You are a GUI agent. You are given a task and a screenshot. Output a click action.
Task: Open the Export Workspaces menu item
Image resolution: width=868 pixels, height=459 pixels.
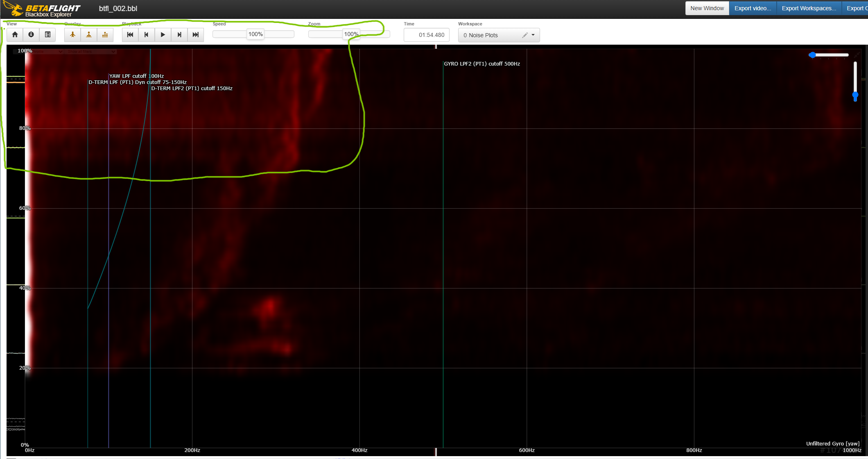pos(809,8)
